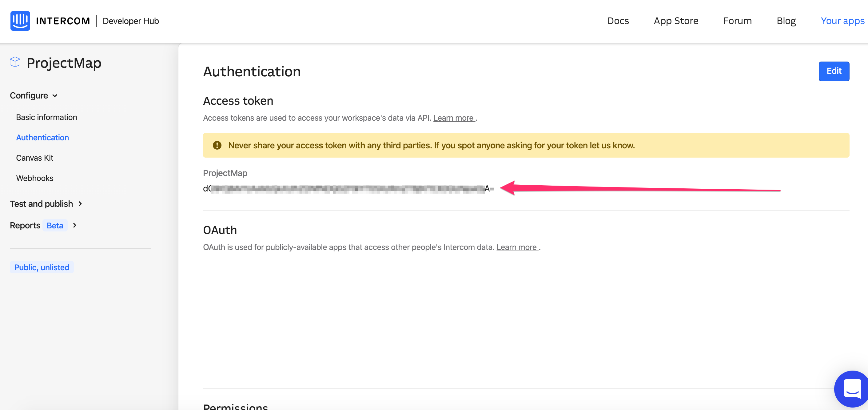
Task: Click the Public unlisted status badge icon
Action: pyautogui.click(x=42, y=267)
